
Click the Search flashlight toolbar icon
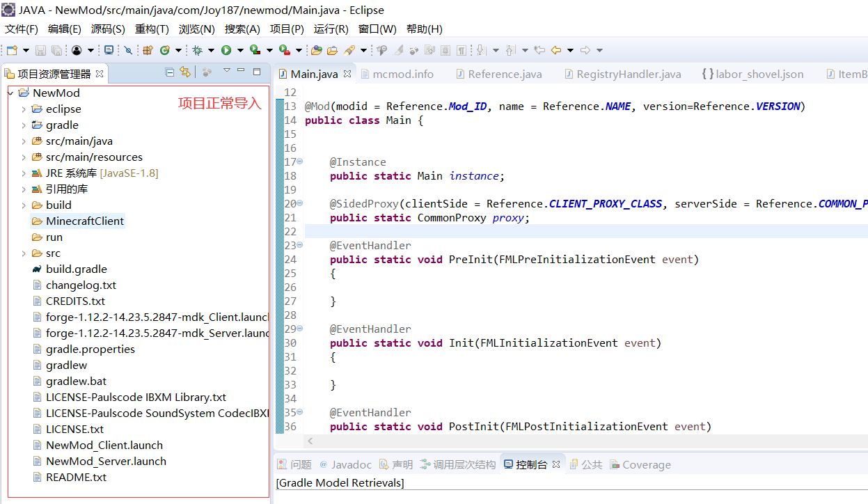(x=349, y=50)
